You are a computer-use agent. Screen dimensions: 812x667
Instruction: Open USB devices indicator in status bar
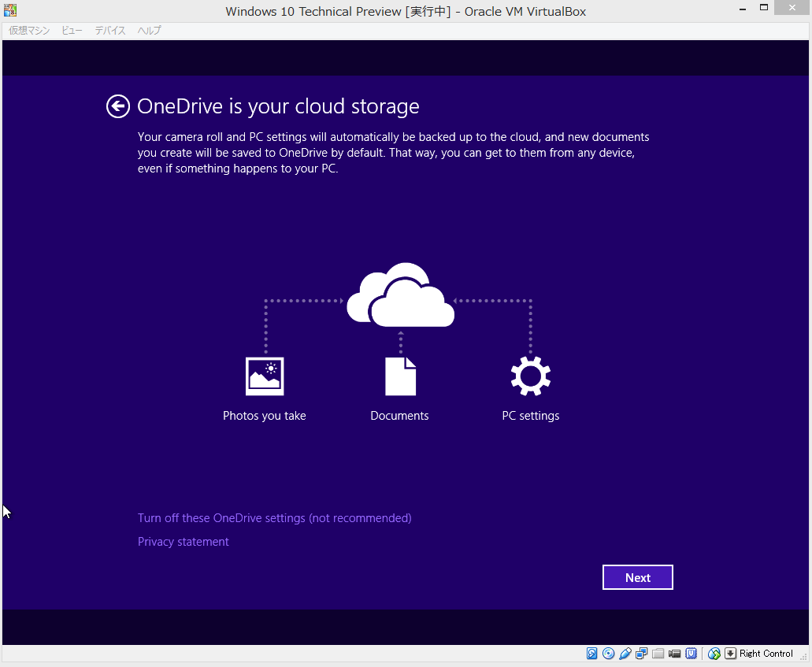point(625,654)
